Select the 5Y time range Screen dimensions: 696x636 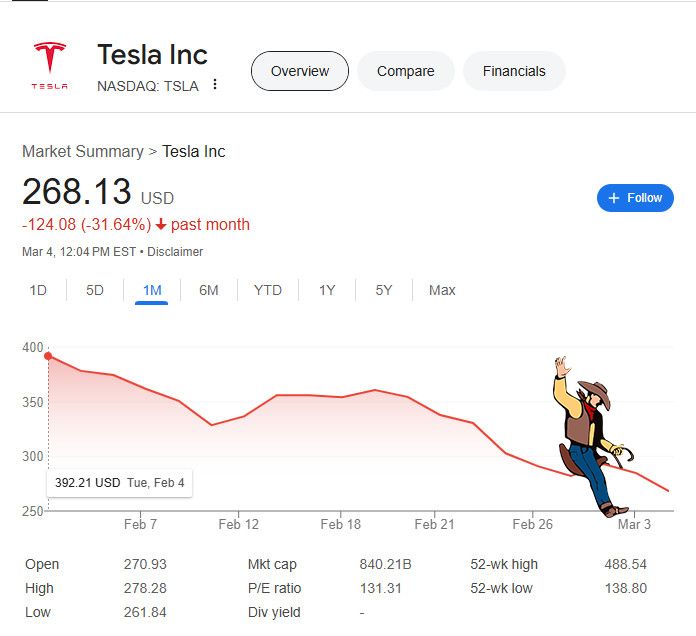[384, 290]
